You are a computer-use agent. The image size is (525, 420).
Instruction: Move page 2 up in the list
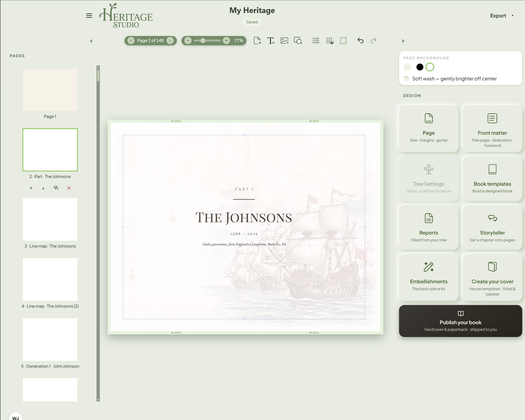(31, 188)
